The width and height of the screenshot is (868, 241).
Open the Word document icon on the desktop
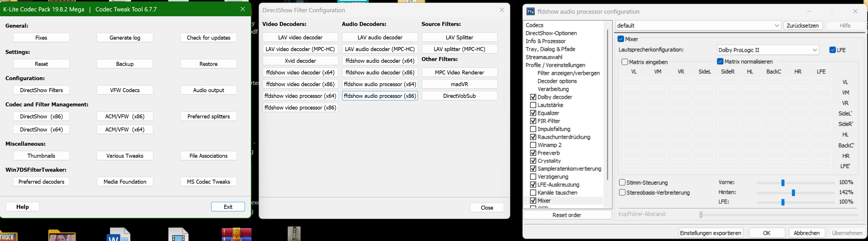pyautogui.click(x=118, y=235)
